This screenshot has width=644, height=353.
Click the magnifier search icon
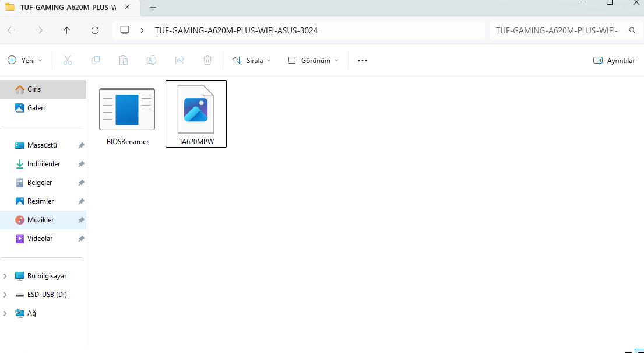[632, 30]
